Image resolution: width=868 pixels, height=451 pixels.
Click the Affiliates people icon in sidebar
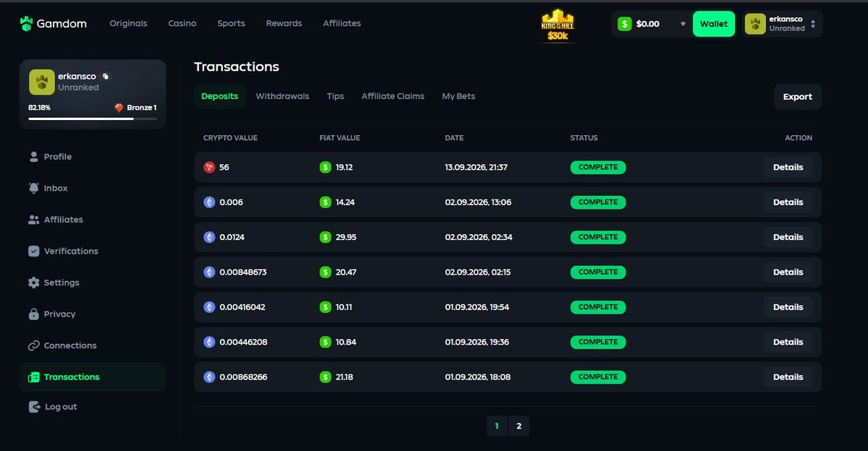[x=33, y=220]
